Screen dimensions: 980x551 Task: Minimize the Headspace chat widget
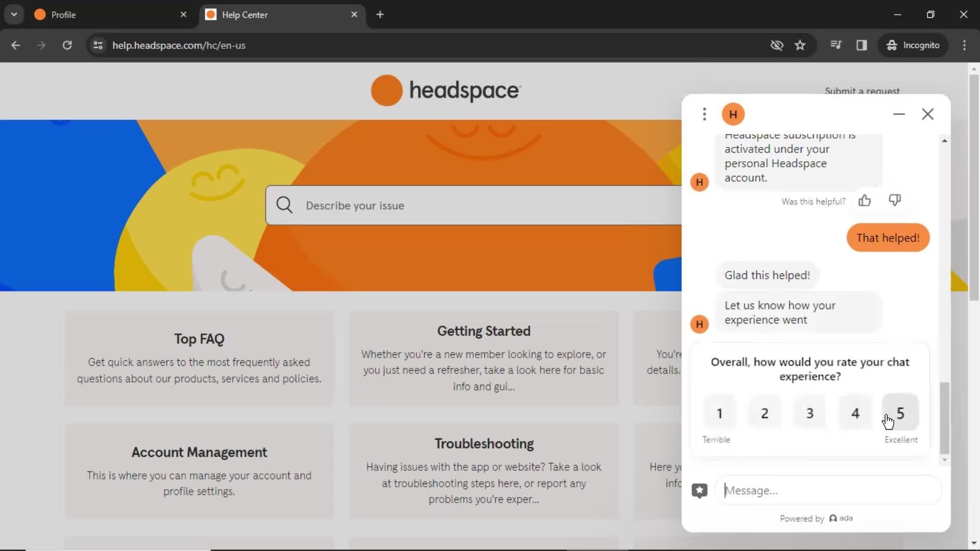click(899, 114)
